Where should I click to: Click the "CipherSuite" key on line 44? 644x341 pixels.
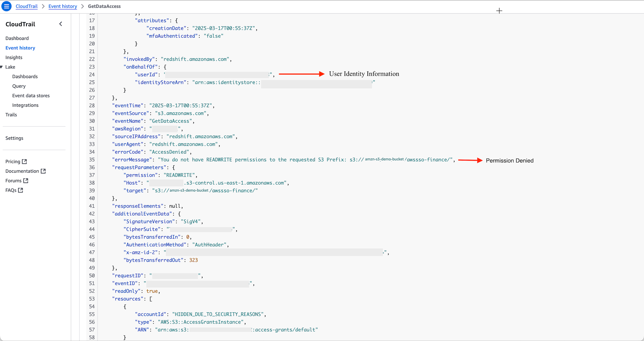click(142, 229)
